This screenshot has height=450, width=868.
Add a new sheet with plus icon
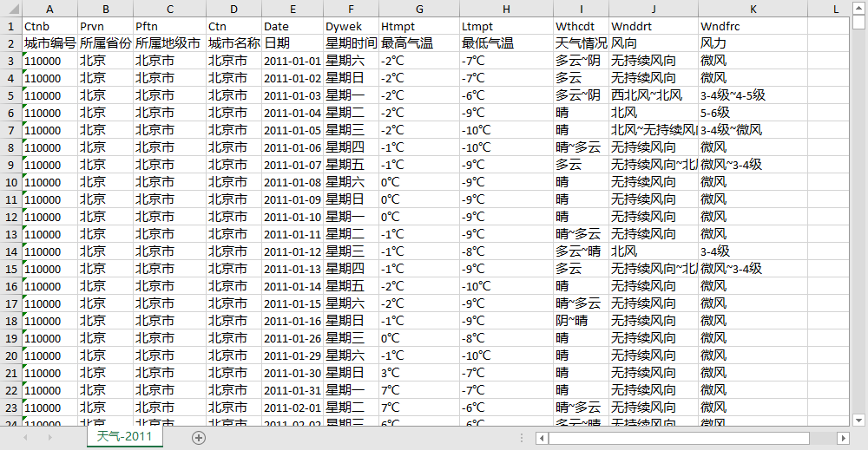click(198, 438)
